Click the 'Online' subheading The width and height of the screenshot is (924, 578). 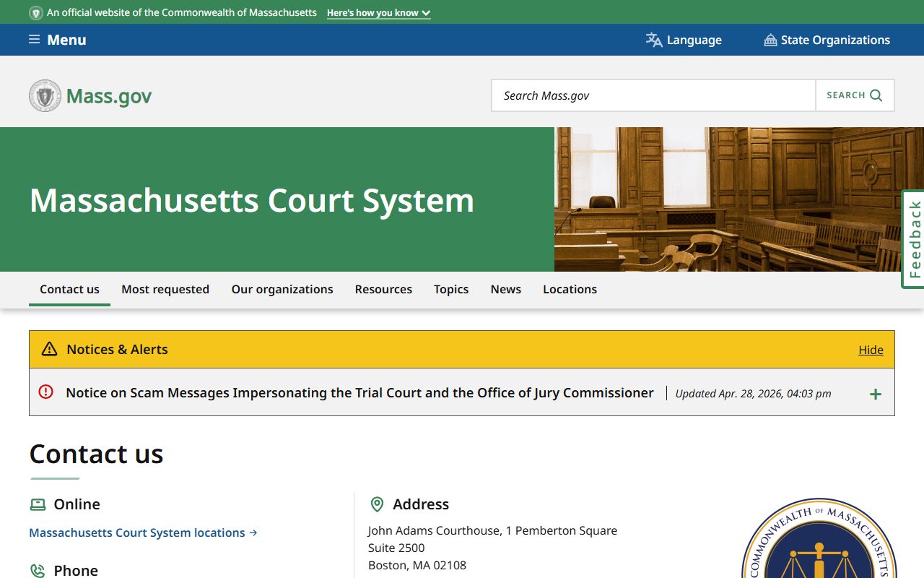(77, 504)
